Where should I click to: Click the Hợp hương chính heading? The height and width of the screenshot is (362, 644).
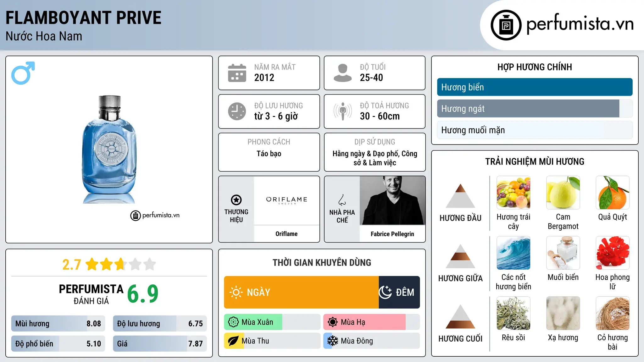535,67
